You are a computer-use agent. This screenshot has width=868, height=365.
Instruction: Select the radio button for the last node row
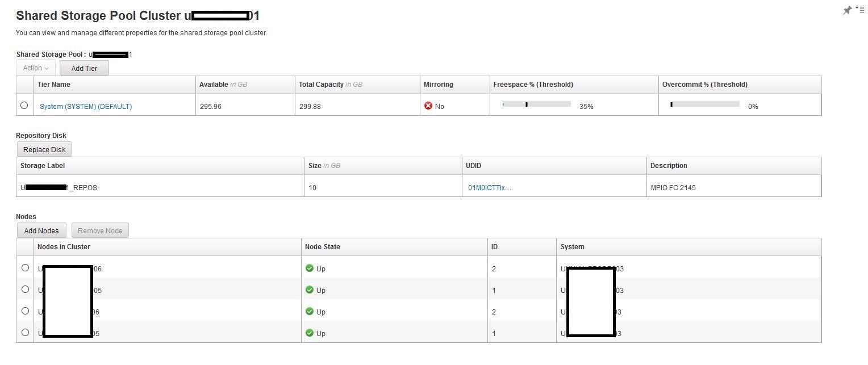25,333
